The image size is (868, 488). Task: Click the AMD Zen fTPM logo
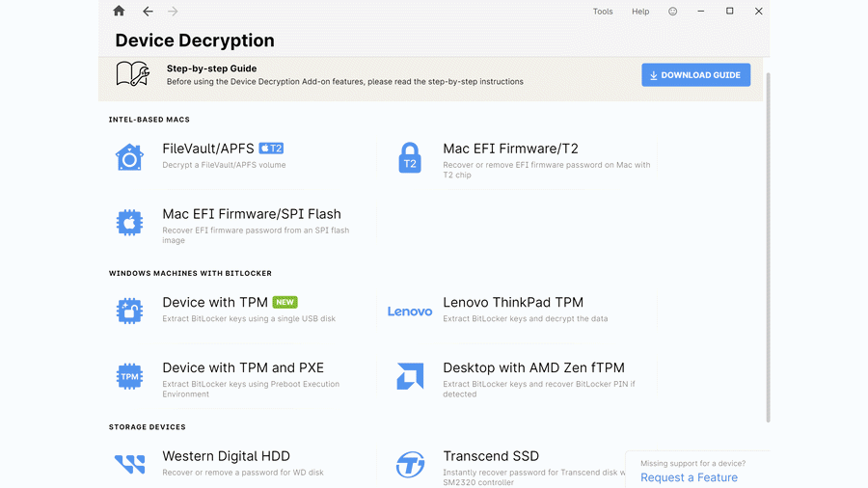[410, 376]
